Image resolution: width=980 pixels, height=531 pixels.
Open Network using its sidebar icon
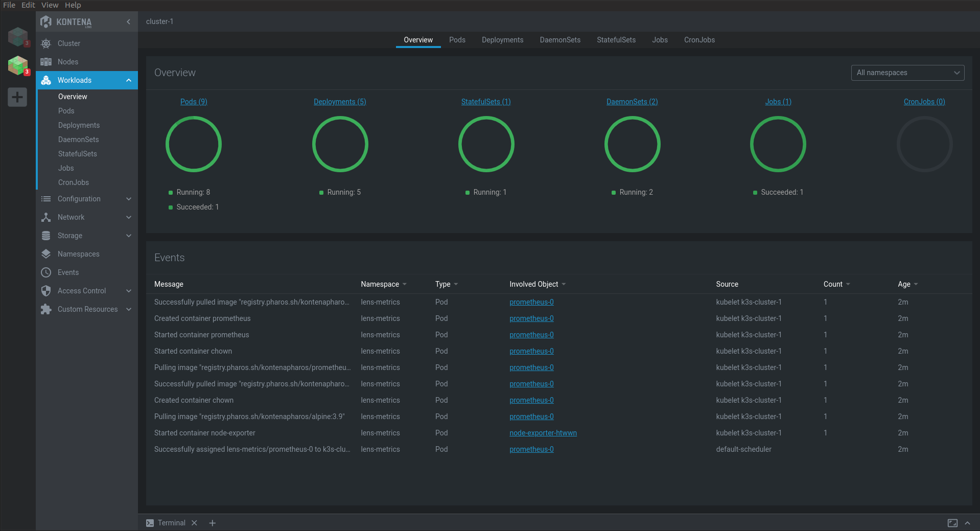tap(45, 217)
